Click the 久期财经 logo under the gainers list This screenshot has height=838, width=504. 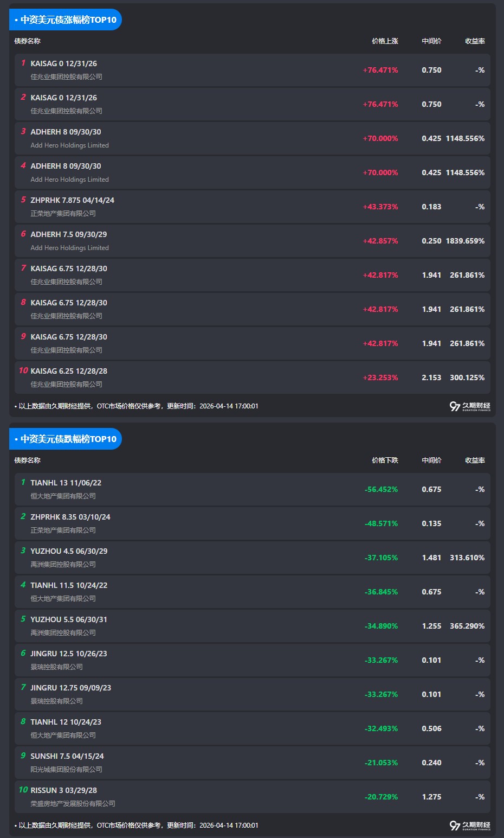pos(470,406)
